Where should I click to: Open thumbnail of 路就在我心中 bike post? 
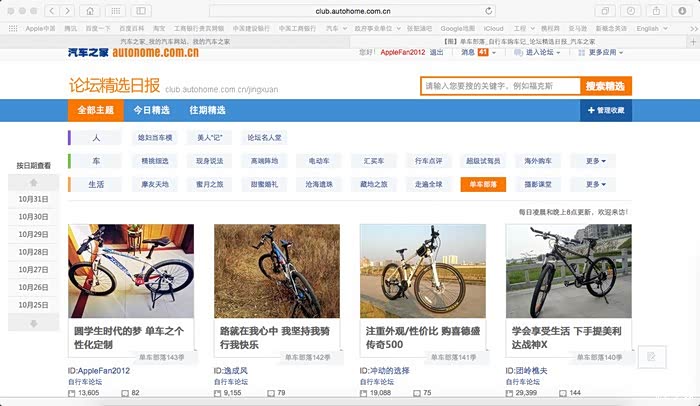point(277,271)
